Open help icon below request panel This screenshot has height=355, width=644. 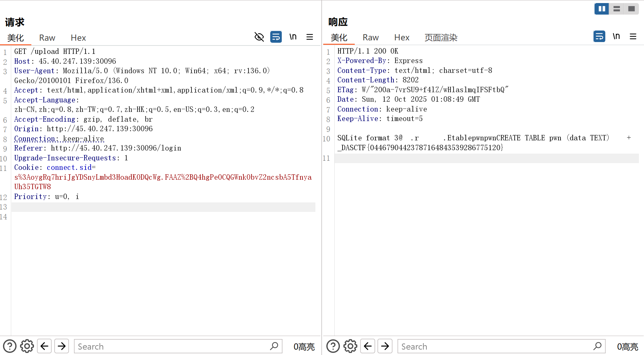[x=10, y=346]
